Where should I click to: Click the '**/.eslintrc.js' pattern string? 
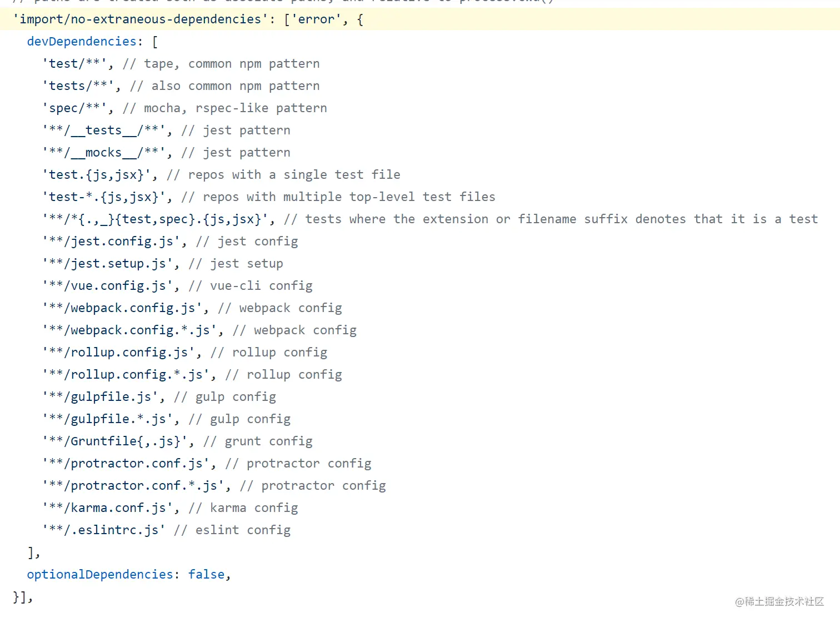click(103, 530)
